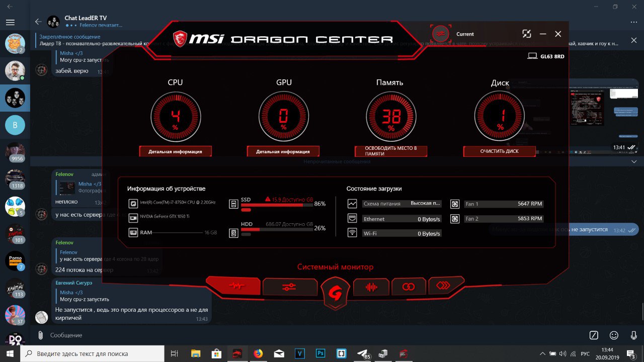Click the processor icon beside Intel Core i7-8750H

tap(133, 204)
